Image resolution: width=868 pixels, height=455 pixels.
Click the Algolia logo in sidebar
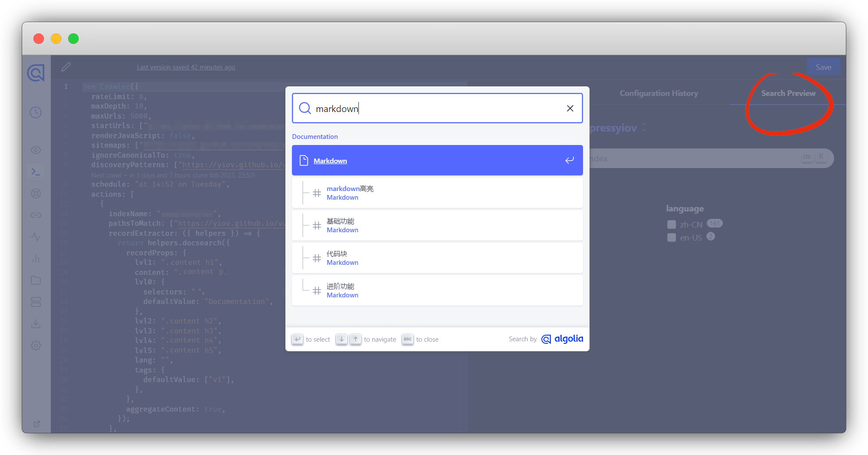point(36,73)
